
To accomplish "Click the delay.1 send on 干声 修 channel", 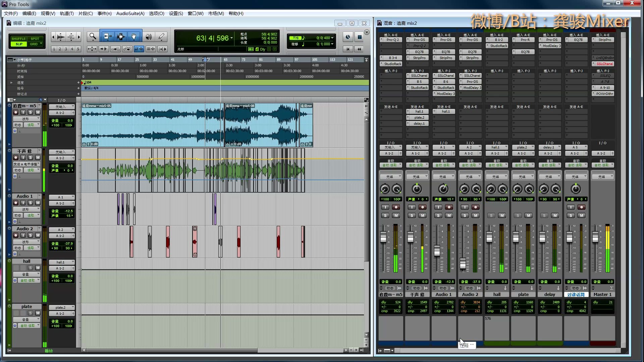I will (x=417, y=123).
